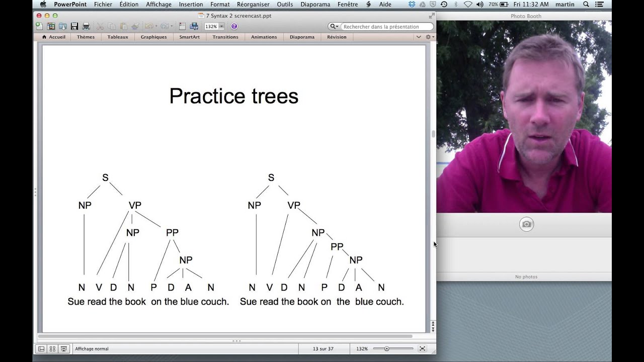Image resolution: width=644 pixels, height=362 pixels.
Task: Click the new-from-template toolbar icon
Action: click(x=51, y=26)
